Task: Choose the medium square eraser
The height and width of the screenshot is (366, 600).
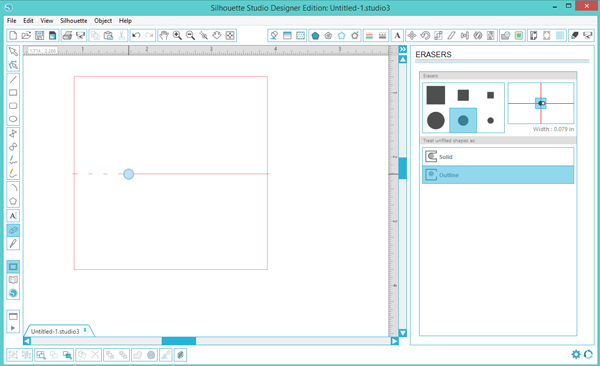Action: point(463,95)
